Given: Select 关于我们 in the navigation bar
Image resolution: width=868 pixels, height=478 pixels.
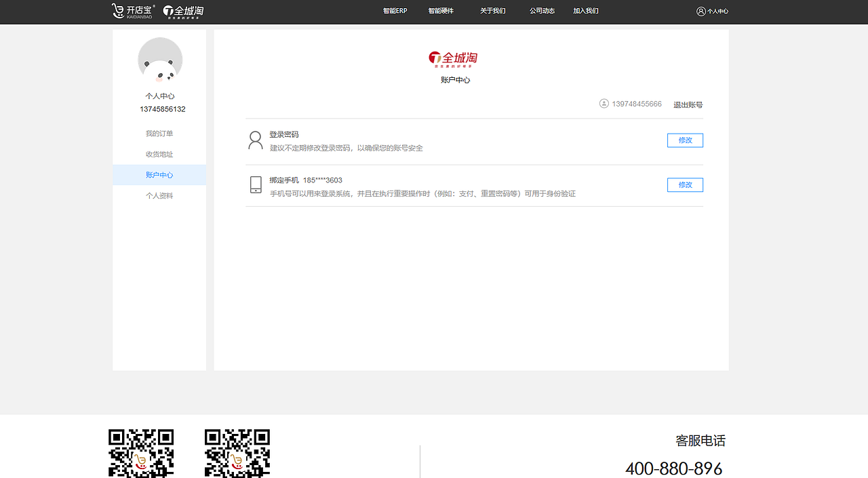Looking at the screenshot, I should 492,11.
